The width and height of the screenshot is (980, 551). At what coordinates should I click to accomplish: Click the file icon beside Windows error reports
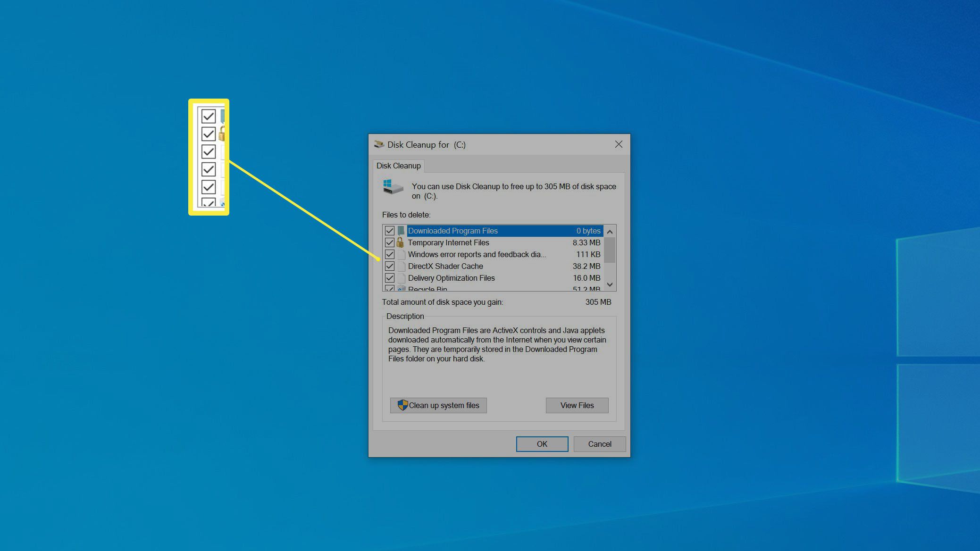(401, 254)
